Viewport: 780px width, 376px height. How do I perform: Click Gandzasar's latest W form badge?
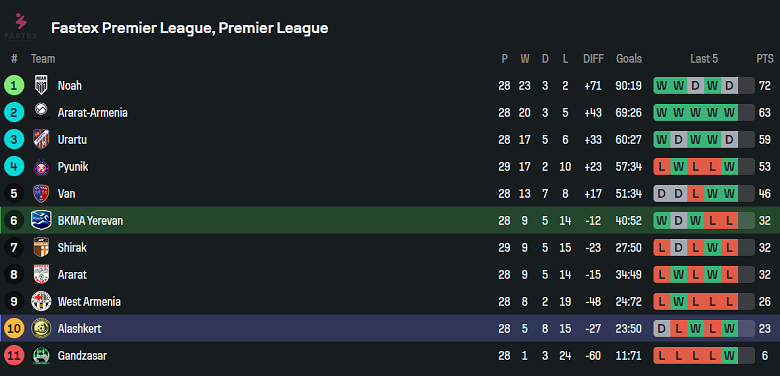click(x=729, y=356)
